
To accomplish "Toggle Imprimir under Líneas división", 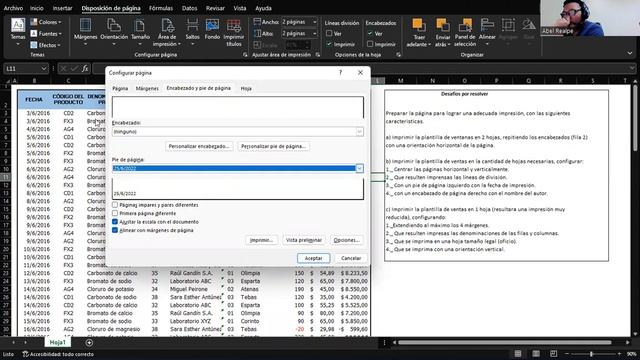I will point(329,44).
